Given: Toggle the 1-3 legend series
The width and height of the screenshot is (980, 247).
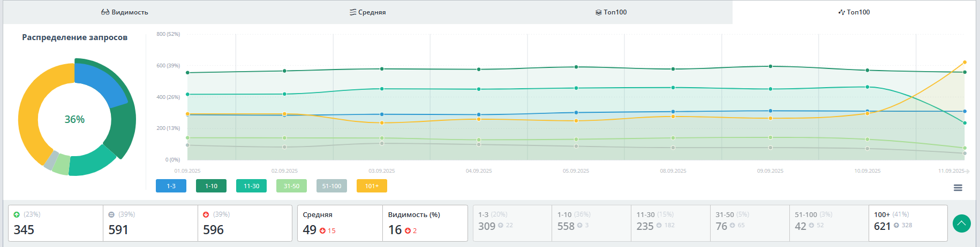Looking at the screenshot, I should pos(171,186).
